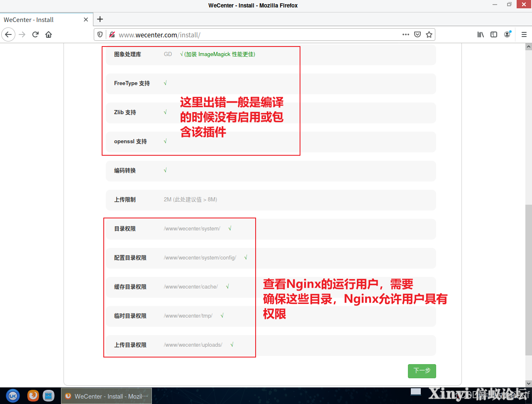View insecure connection lock icon
Viewport: 532px width, 404px height.
(x=111, y=34)
